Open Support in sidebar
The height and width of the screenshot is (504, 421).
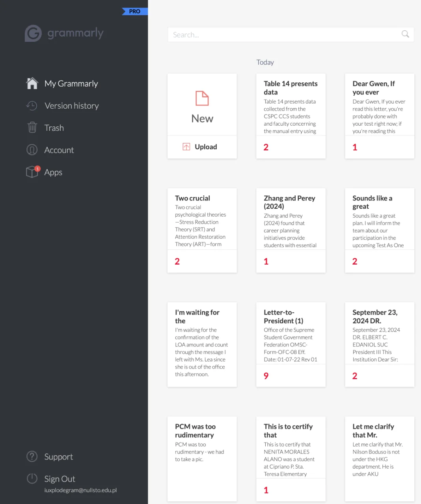pyautogui.click(x=58, y=457)
